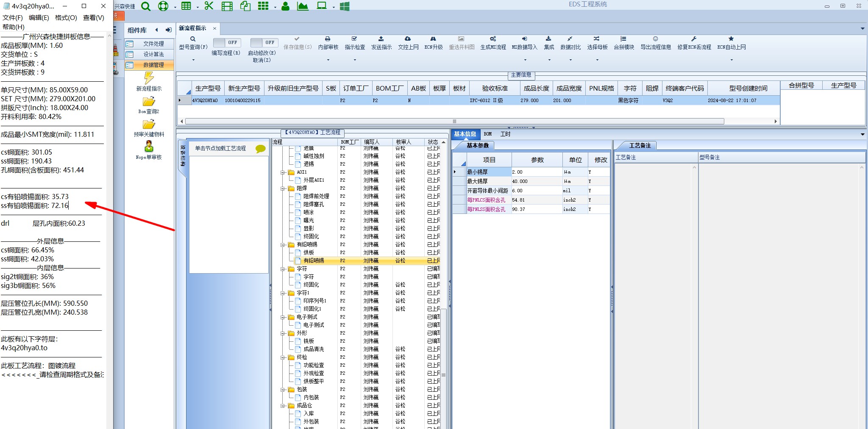Click MI数据导入 import button
The image size is (868, 429).
tap(524, 43)
